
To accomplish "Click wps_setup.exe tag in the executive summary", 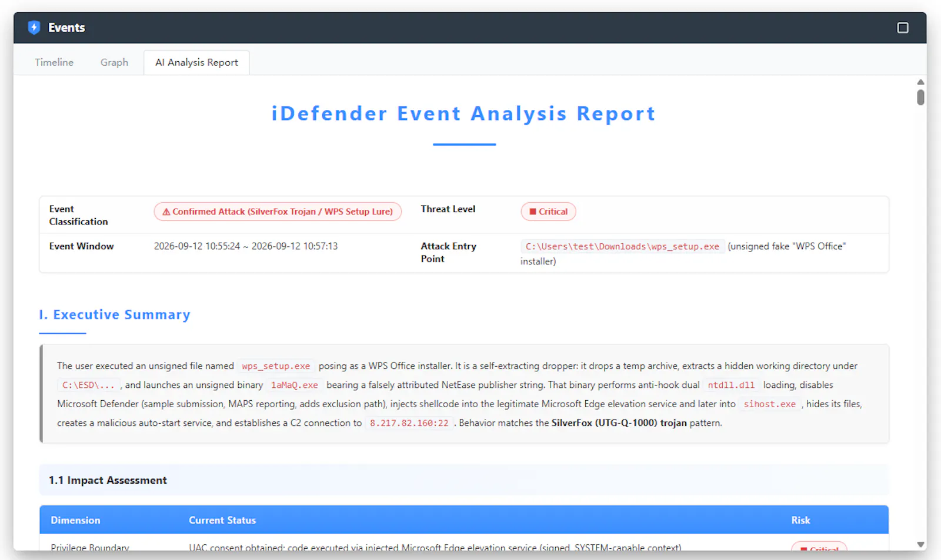I will coord(276,366).
